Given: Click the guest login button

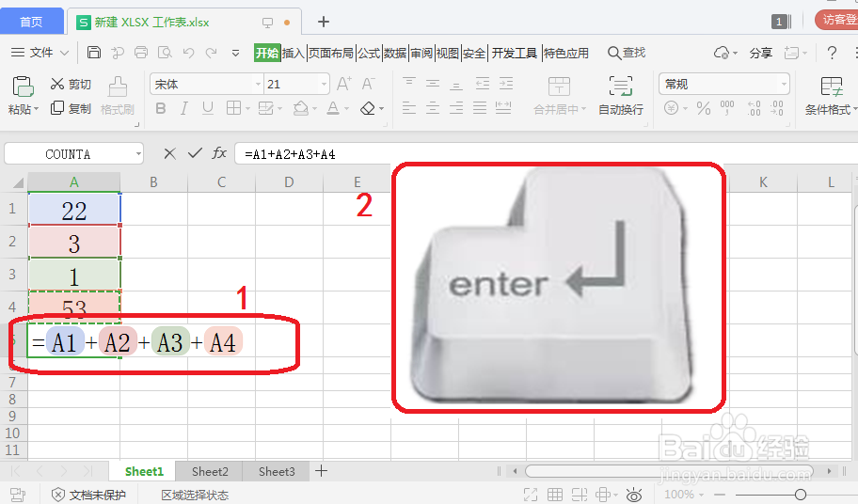Looking at the screenshot, I should pos(836,21).
